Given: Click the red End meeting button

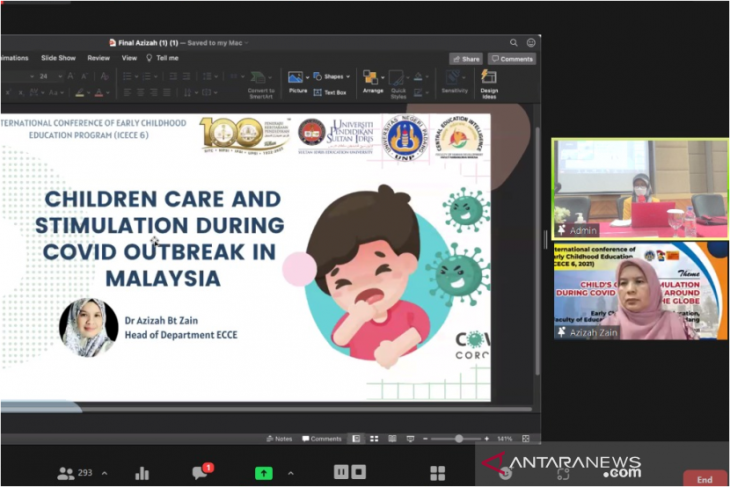Looking at the screenshot, I should click(x=704, y=479).
